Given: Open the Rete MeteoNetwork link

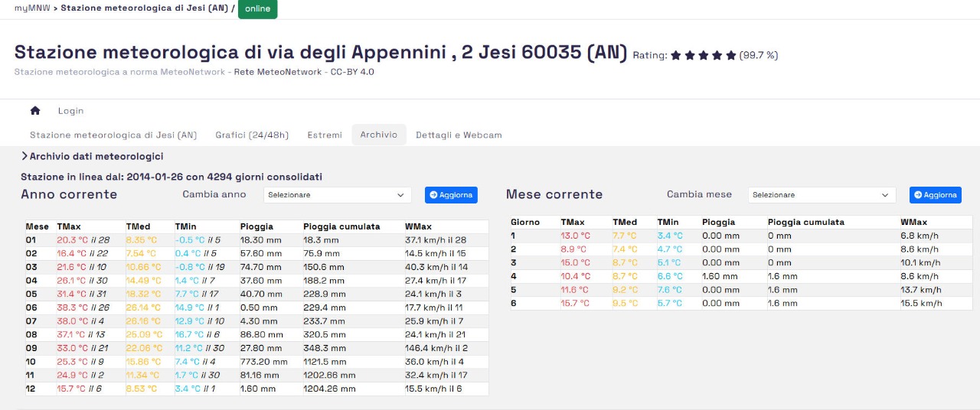Looking at the screenshot, I should pyautogui.click(x=277, y=72).
